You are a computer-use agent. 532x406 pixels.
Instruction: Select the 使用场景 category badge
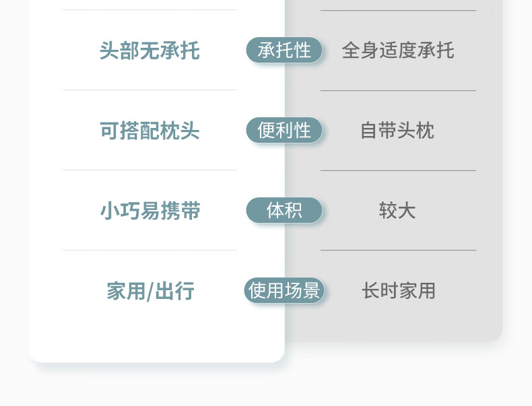click(x=284, y=291)
